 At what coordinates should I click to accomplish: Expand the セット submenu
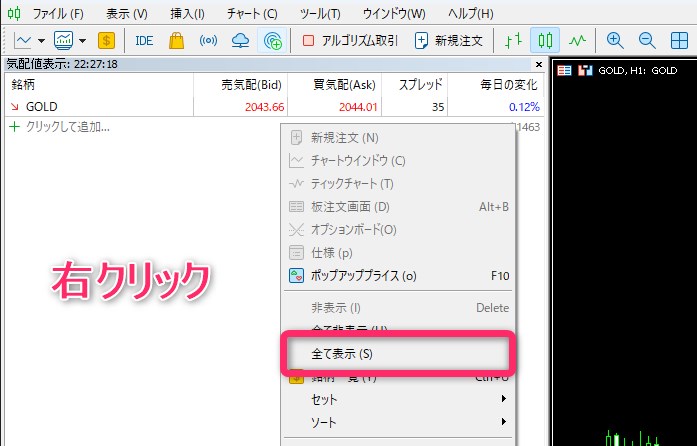click(x=400, y=399)
